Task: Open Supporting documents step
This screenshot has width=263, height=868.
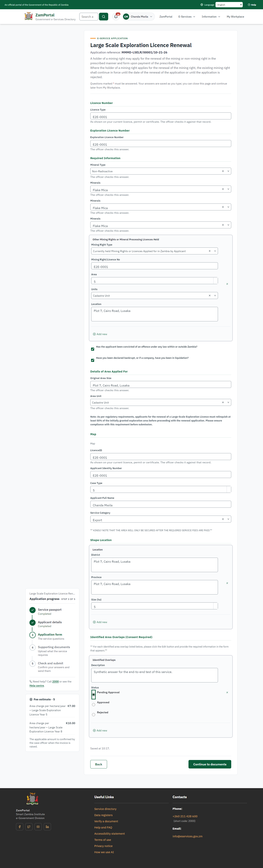Action: [x=54, y=647]
